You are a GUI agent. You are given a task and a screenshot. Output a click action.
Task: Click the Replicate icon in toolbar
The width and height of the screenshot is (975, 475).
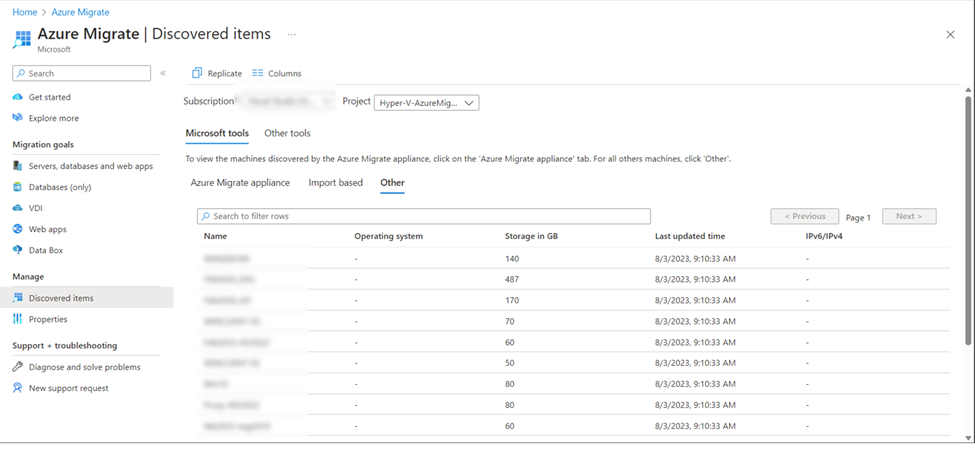pyautogui.click(x=197, y=73)
